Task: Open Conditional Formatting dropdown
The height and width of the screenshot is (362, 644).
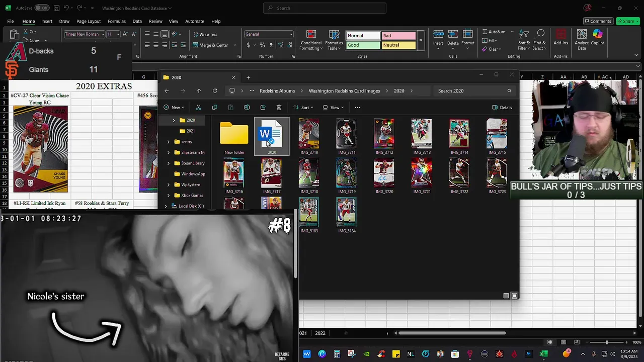Action: [x=311, y=40]
